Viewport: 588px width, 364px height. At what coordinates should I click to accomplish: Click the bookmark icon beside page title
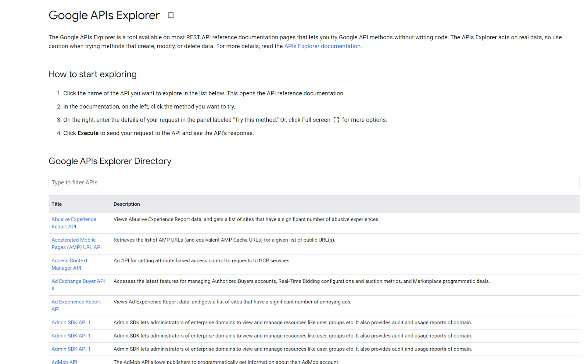tap(171, 15)
